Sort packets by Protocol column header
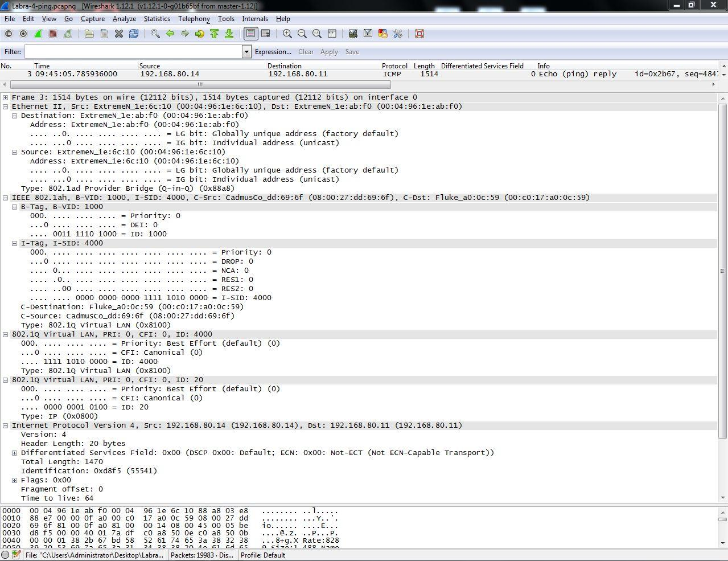 click(x=394, y=66)
